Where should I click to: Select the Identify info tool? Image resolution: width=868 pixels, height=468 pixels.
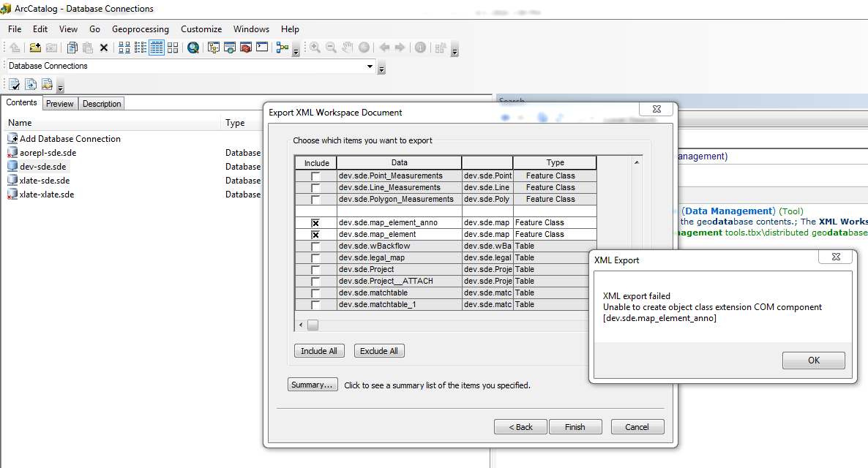click(x=420, y=48)
